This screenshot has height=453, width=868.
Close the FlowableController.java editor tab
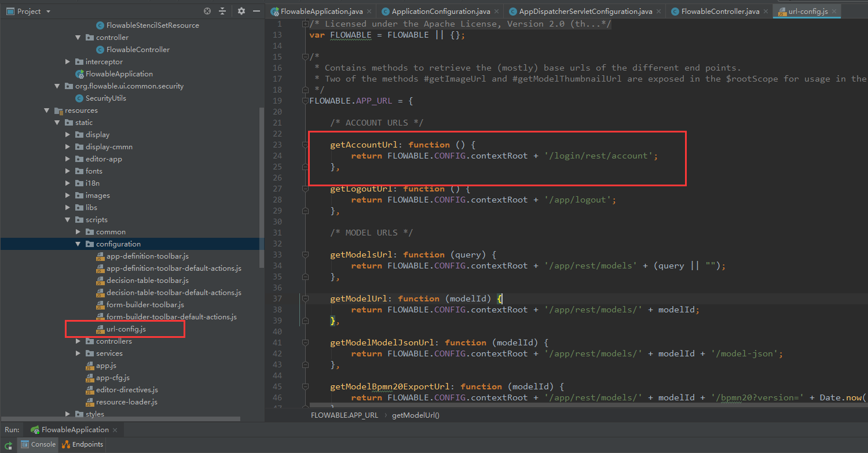[x=766, y=12]
